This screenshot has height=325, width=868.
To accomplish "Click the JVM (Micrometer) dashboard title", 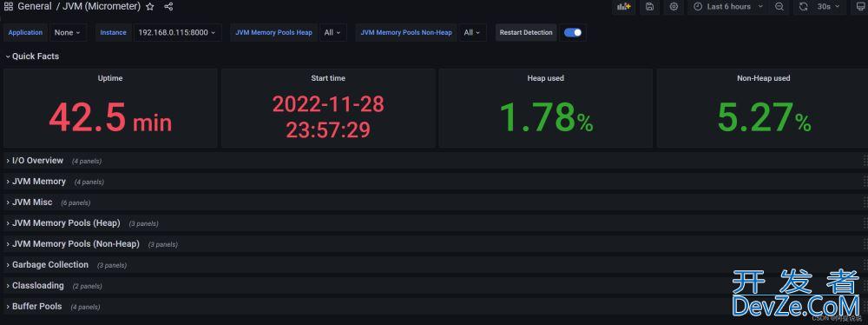I will pos(102,7).
